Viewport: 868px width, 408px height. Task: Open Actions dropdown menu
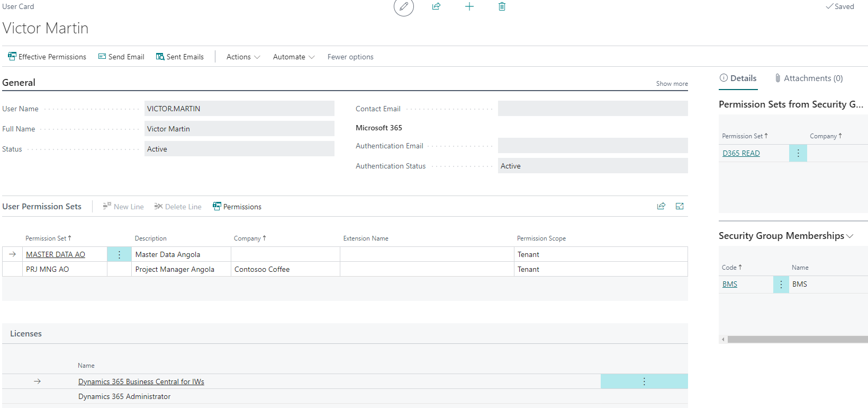click(243, 57)
